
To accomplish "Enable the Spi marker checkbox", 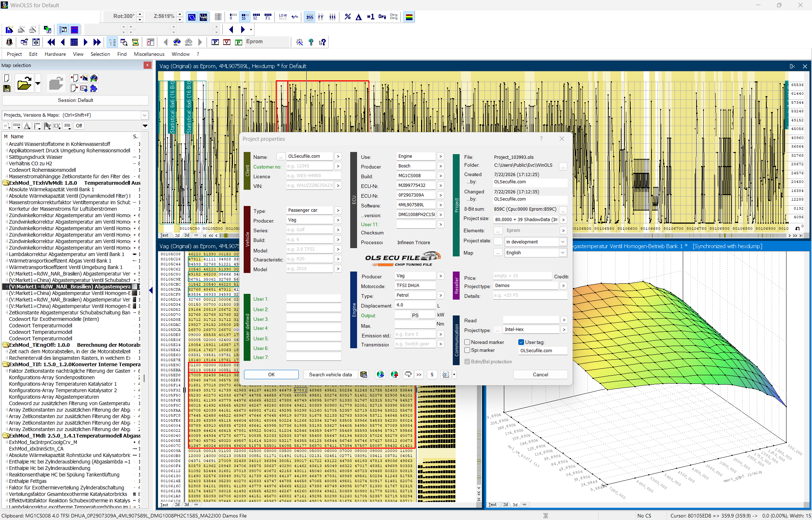I will coord(467,350).
